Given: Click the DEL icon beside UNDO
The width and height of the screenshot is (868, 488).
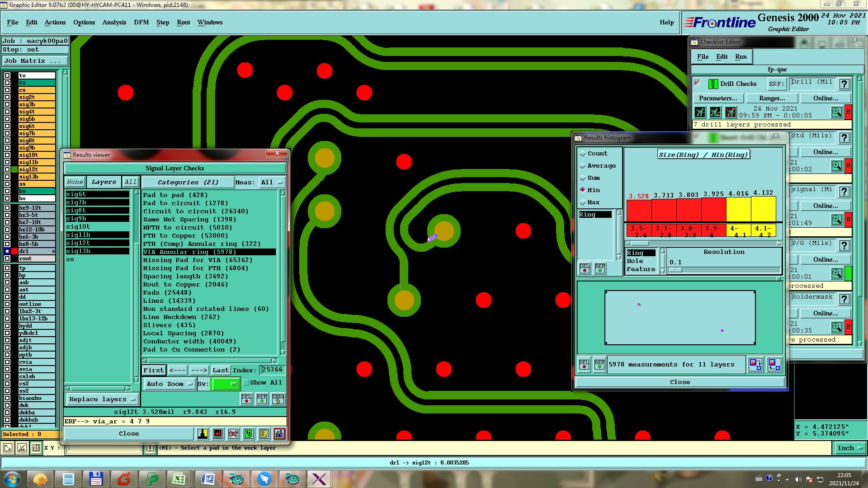Looking at the screenshot, I should [246, 399].
